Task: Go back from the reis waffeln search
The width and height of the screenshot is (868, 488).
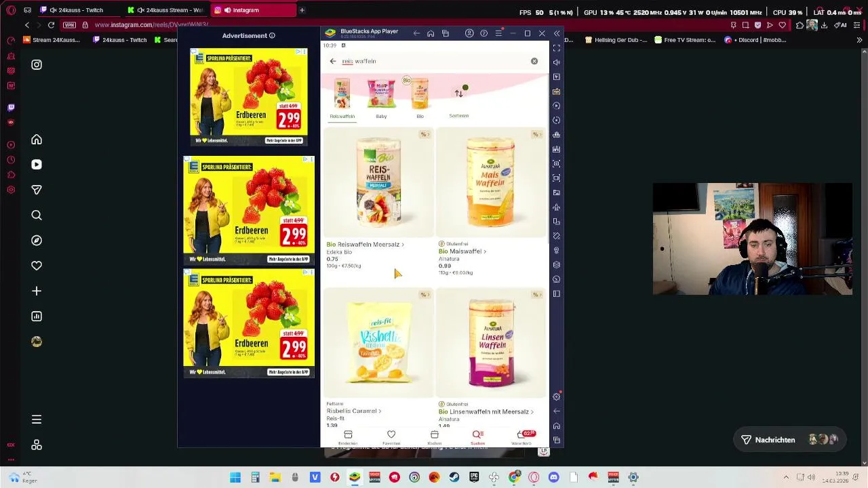Action: coord(333,61)
